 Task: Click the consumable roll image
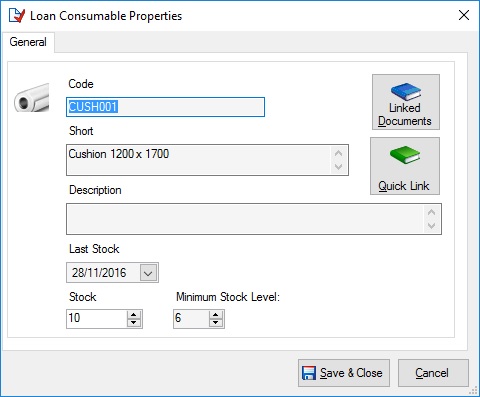(31, 98)
